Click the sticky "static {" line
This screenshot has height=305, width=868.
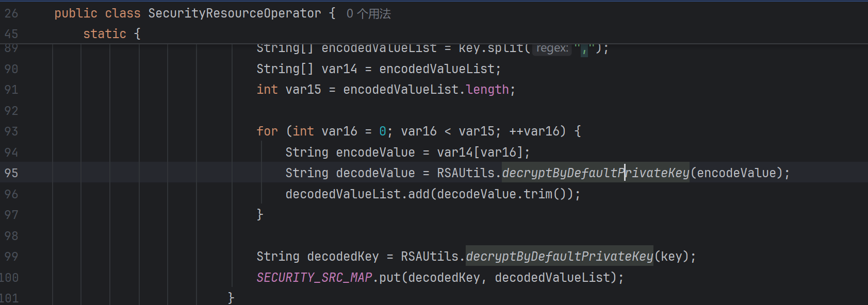point(111,34)
